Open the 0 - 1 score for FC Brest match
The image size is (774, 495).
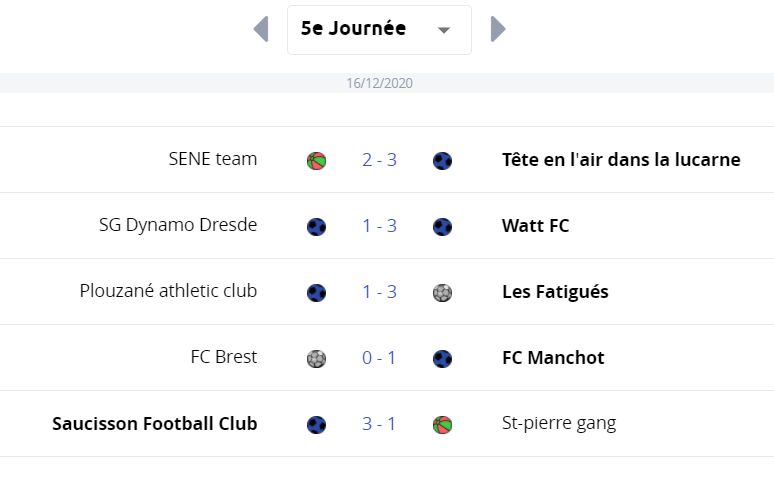(x=379, y=358)
